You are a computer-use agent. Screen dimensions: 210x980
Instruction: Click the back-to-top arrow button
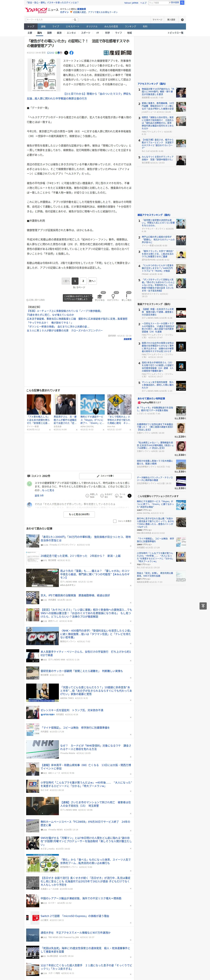pyautogui.click(x=203, y=606)
